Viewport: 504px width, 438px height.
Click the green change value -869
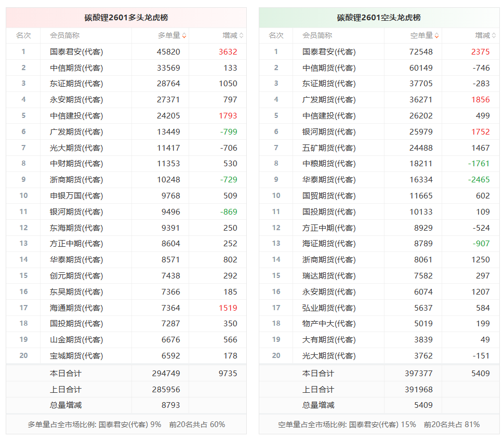click(x=229, y=212)
